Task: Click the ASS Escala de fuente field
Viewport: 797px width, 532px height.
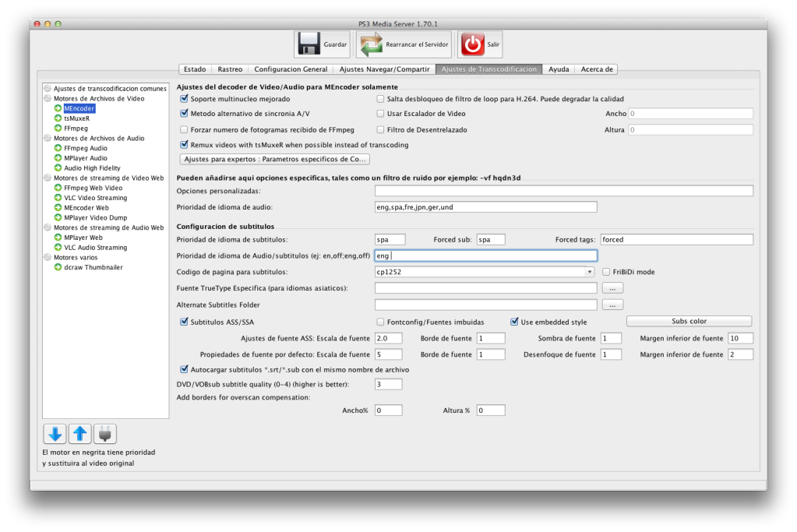Action: 388,338
